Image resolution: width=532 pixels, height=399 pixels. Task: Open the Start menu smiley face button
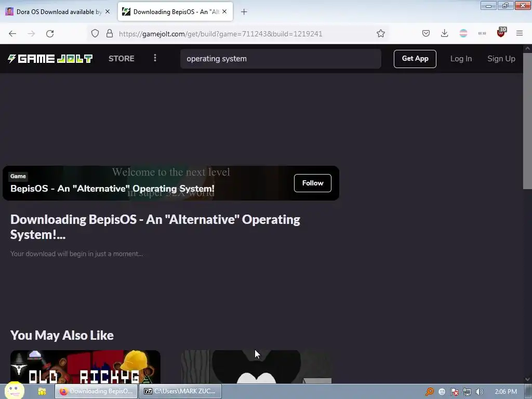click(x=14, y=391)
